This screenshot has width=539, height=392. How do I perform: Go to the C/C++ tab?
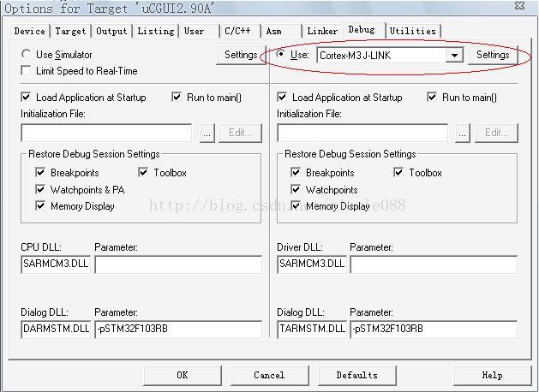(237, 31)
